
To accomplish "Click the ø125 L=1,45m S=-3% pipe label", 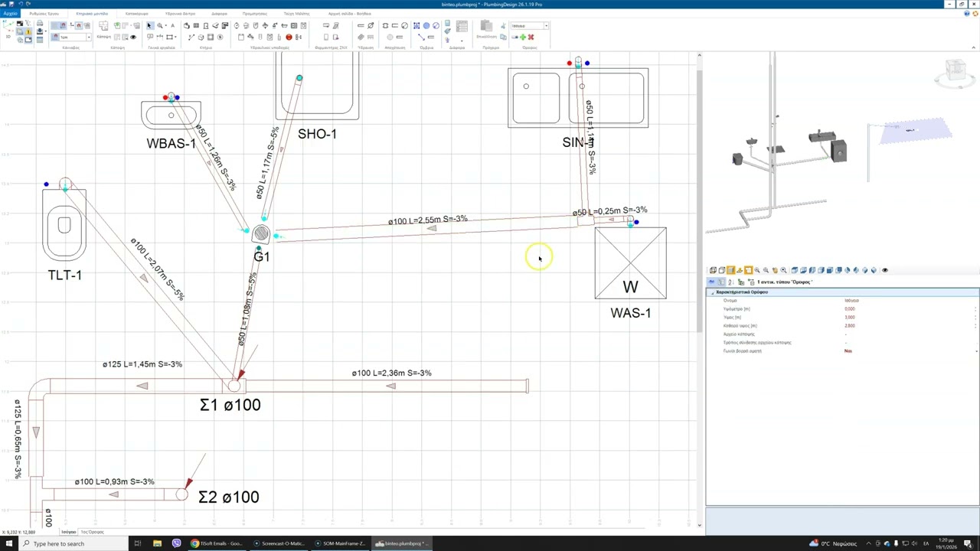I will pyautogui.click(x=142, y=364).
